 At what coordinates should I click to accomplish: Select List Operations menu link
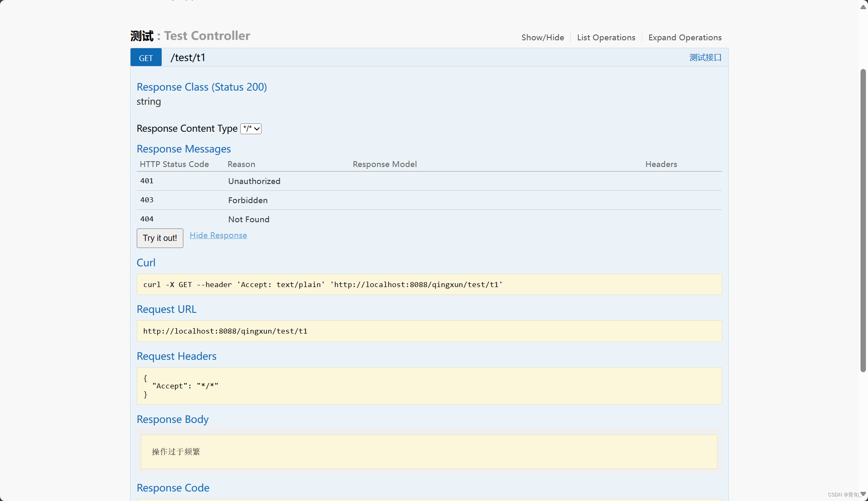606,37
